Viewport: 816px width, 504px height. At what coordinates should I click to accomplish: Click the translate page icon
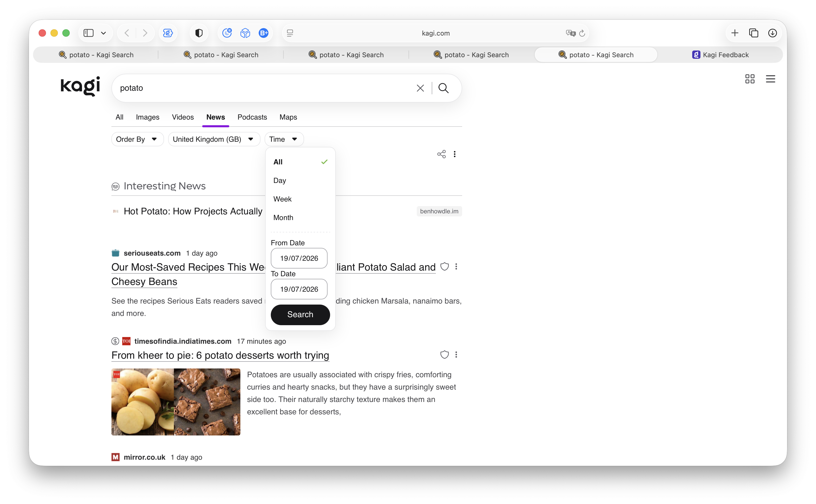pos(570,33)
